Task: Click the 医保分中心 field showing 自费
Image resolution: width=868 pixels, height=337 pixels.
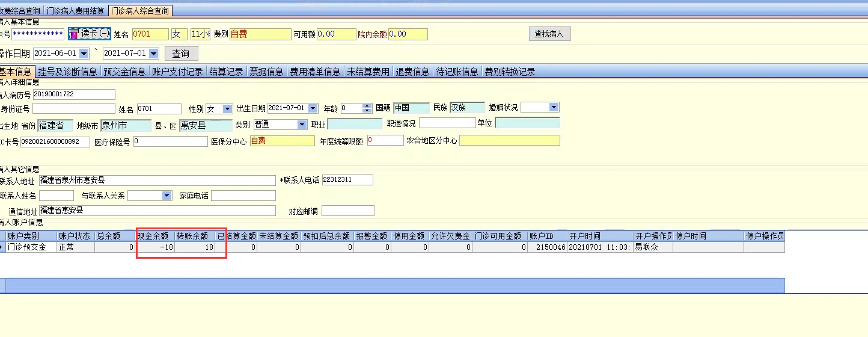Action: (282, 141)
